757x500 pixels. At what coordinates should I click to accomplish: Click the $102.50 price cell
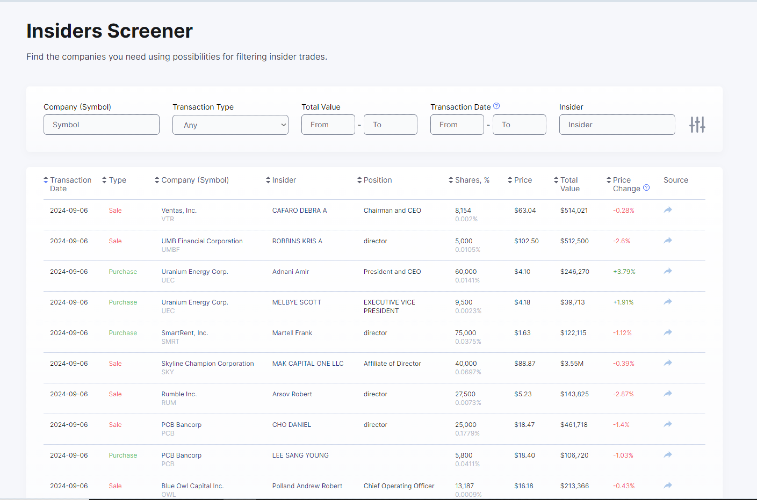(527, 241)
